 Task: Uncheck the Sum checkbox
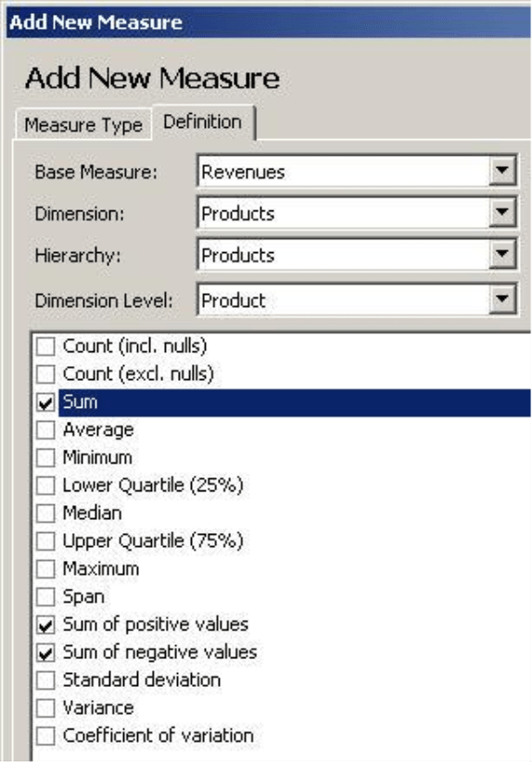(45, 402)
